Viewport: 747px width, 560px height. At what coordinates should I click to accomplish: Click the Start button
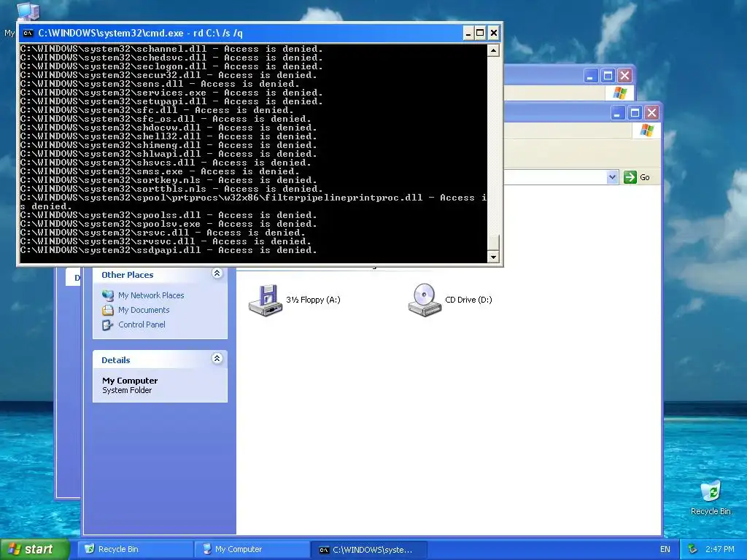coord(34,549)
